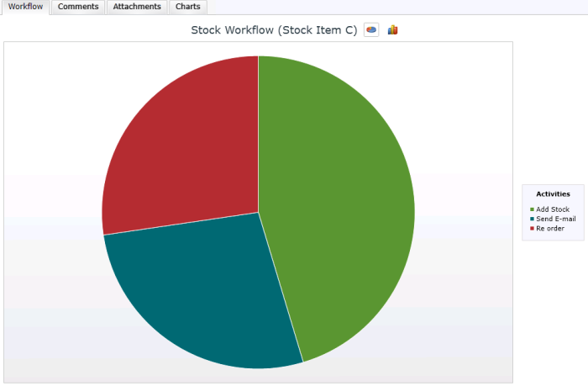Open the Workflow tab
588x386 pixels.
coord(25,7)
